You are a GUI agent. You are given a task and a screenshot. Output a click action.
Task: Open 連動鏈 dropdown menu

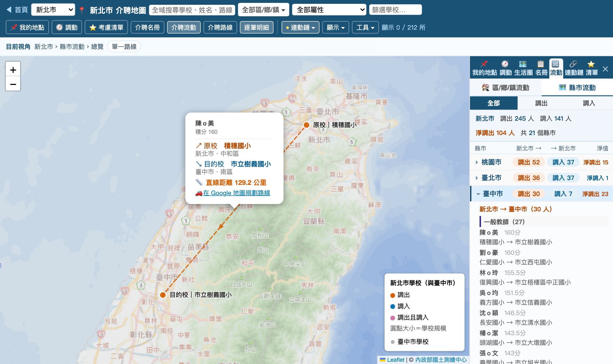pyautogui.click(x=300, y=27)
